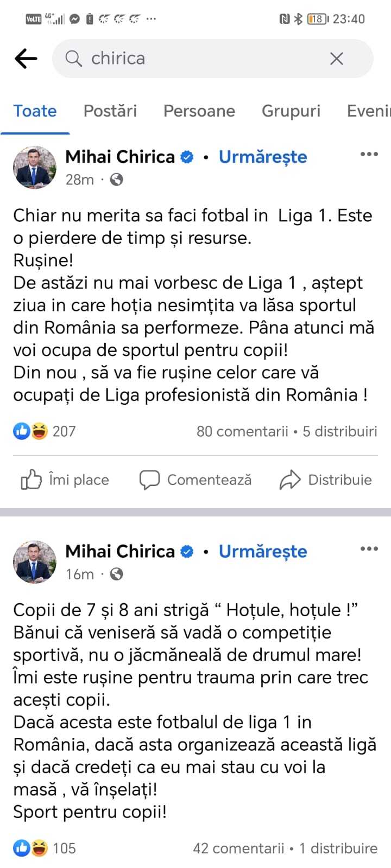This screenshot has height=868, width=391.
Task: View 42 comentarii on second post
Action: (238, 848)
